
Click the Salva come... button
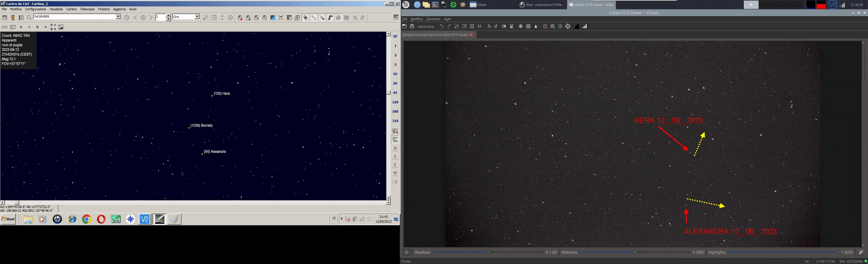point(427,26)
